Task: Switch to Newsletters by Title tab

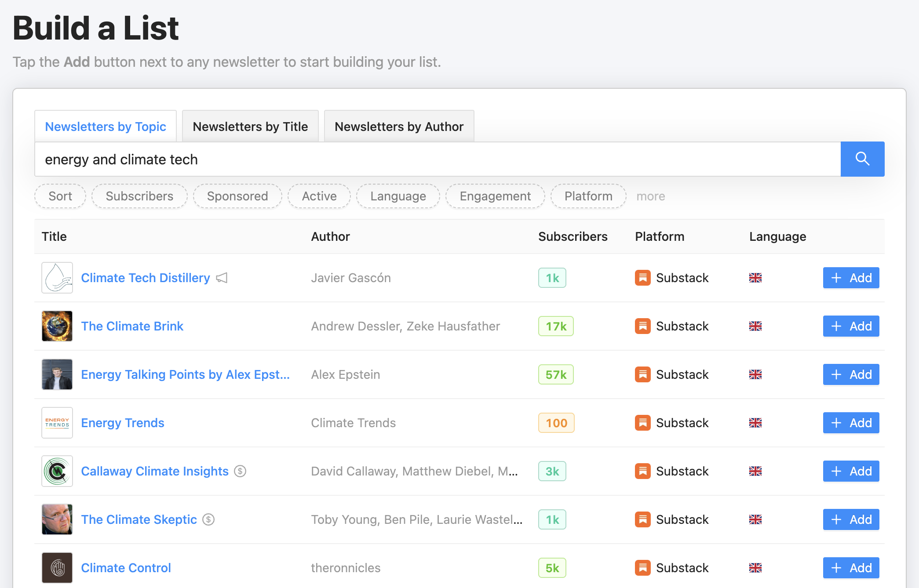Action: coord(250,127)
